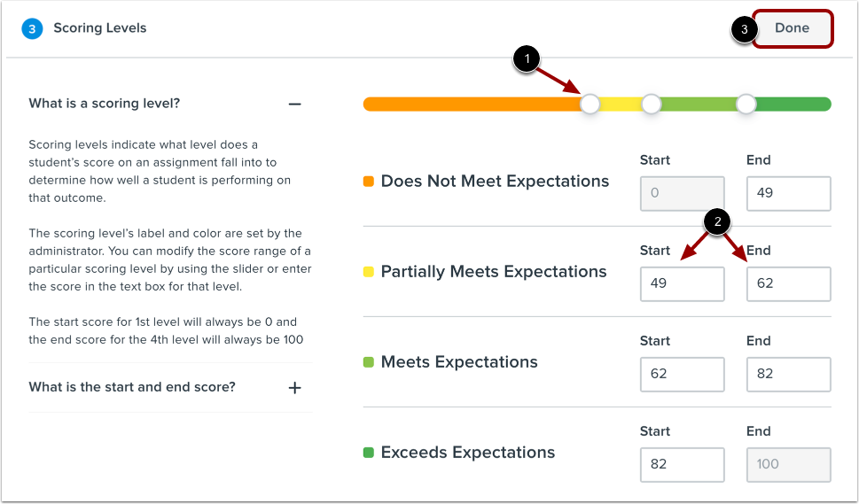Collapse the 'What is a scoring level?' section
Screen dimensions: 859x504
295,104
